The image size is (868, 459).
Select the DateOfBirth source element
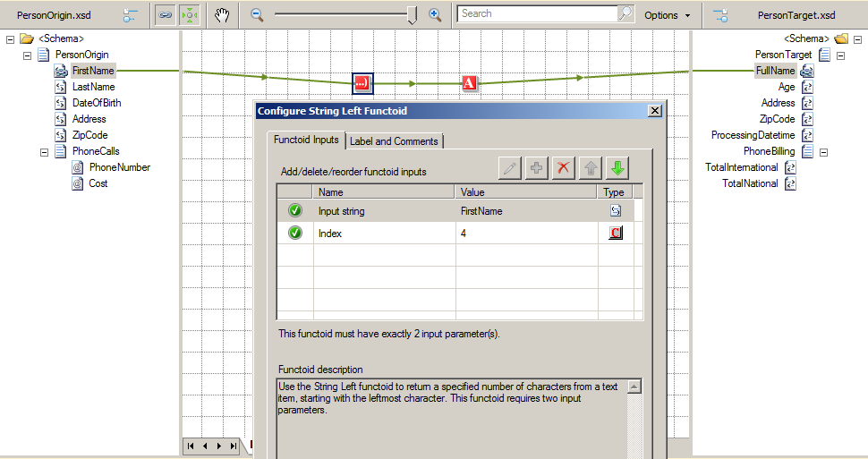coord(97,103)
